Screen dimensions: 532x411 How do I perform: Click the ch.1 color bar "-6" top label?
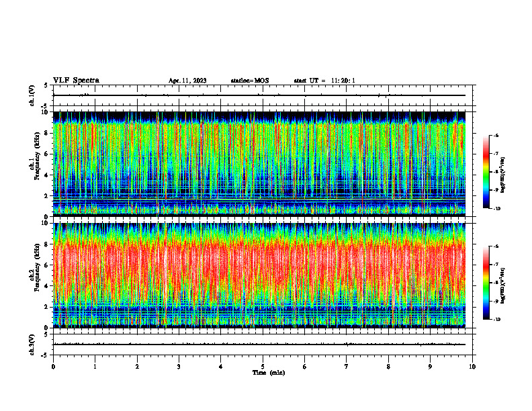pos(496,135)
